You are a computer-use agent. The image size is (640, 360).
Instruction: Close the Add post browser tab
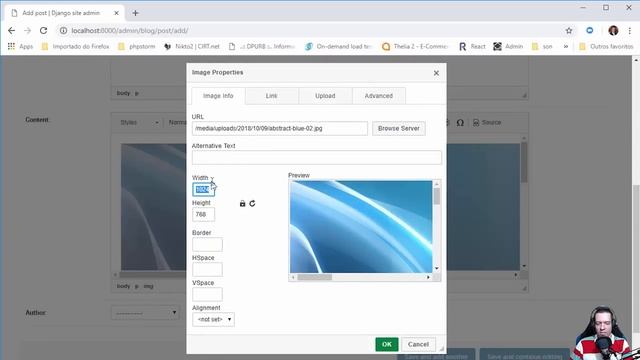click(116, 13)
